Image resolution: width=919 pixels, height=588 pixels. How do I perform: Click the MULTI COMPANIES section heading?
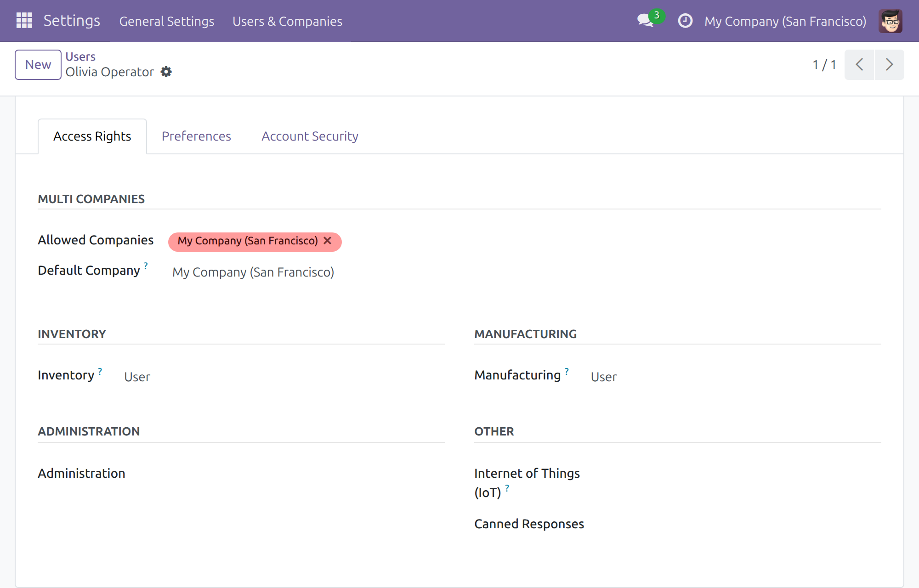[91, 199]
